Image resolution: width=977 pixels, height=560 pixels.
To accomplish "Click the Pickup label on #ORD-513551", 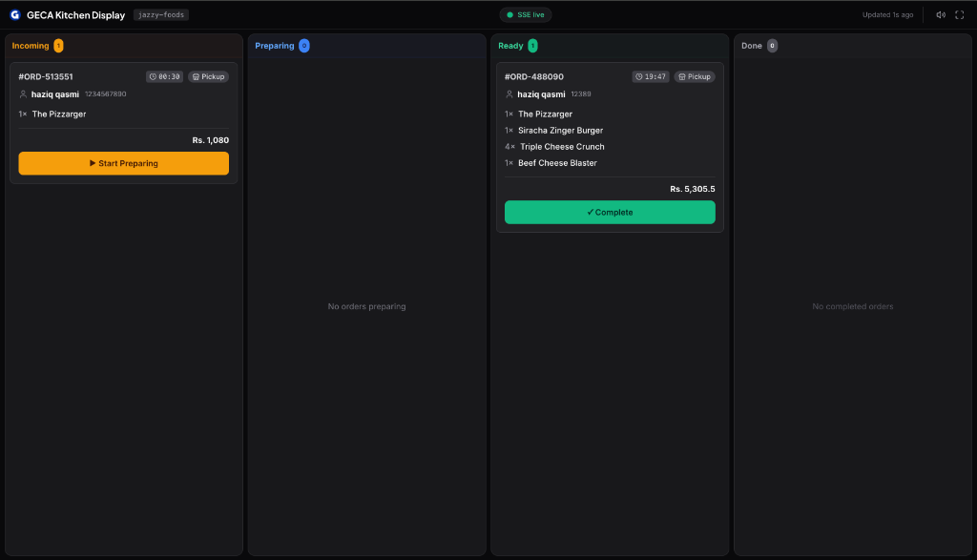I will [x=213, y=76].
